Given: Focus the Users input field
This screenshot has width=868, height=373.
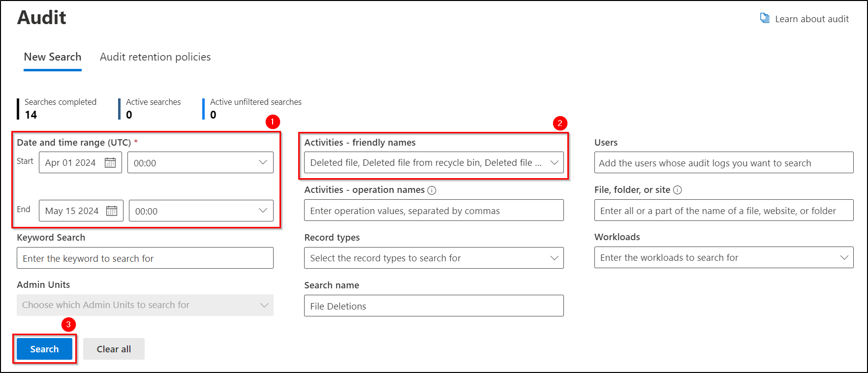Looking at the screenshot, I should coord(723,163).
